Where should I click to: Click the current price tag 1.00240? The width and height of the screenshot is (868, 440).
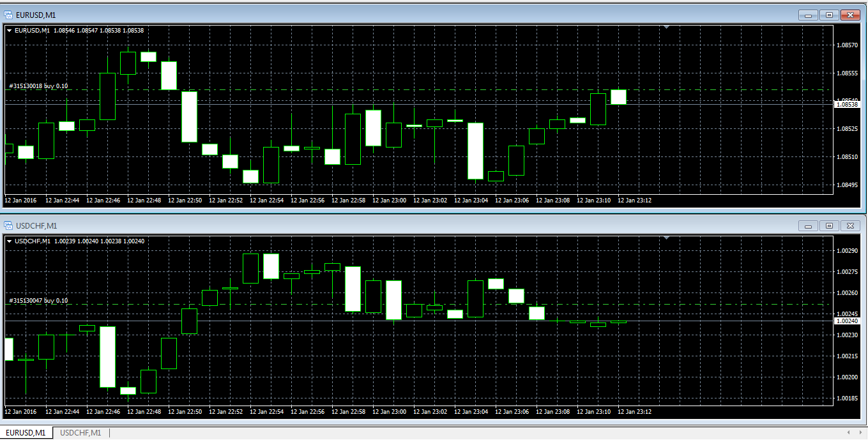point(848,321)
